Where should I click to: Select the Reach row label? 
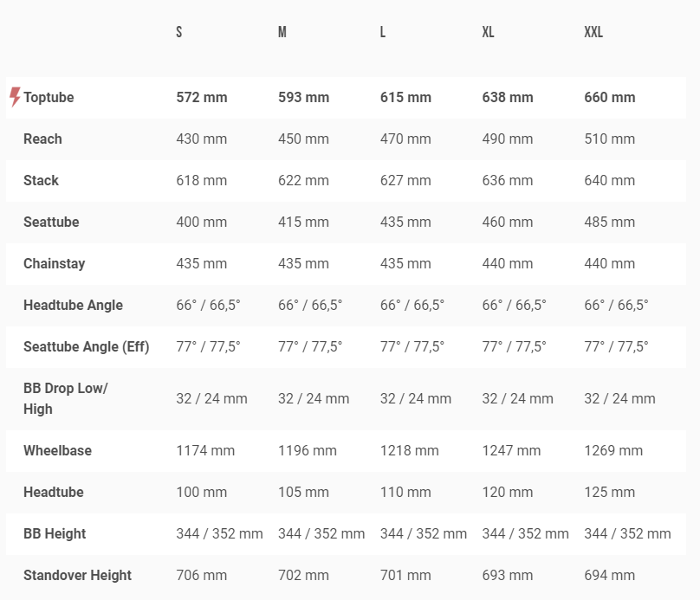(42, 139)
